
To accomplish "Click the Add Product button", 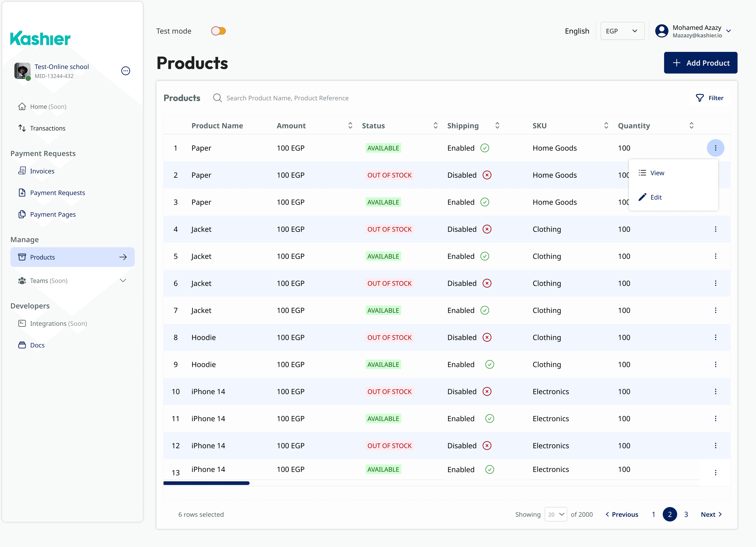I will 700,63.
